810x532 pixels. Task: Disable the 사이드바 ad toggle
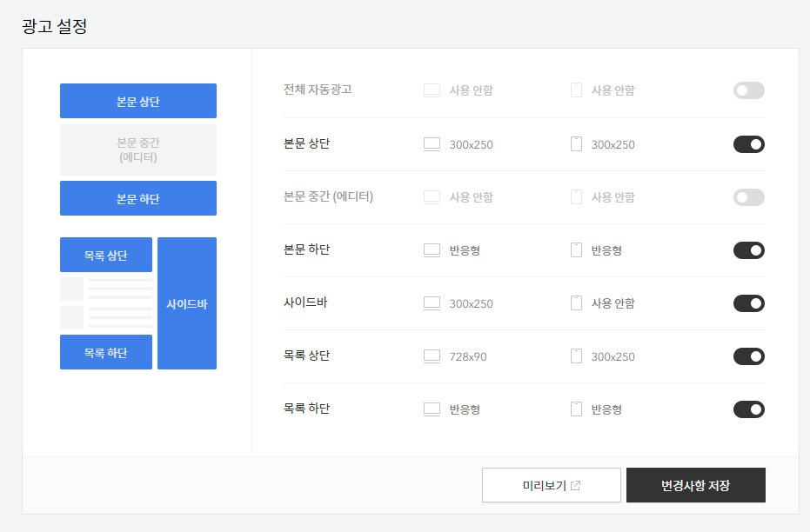click(x=748, y=303)
